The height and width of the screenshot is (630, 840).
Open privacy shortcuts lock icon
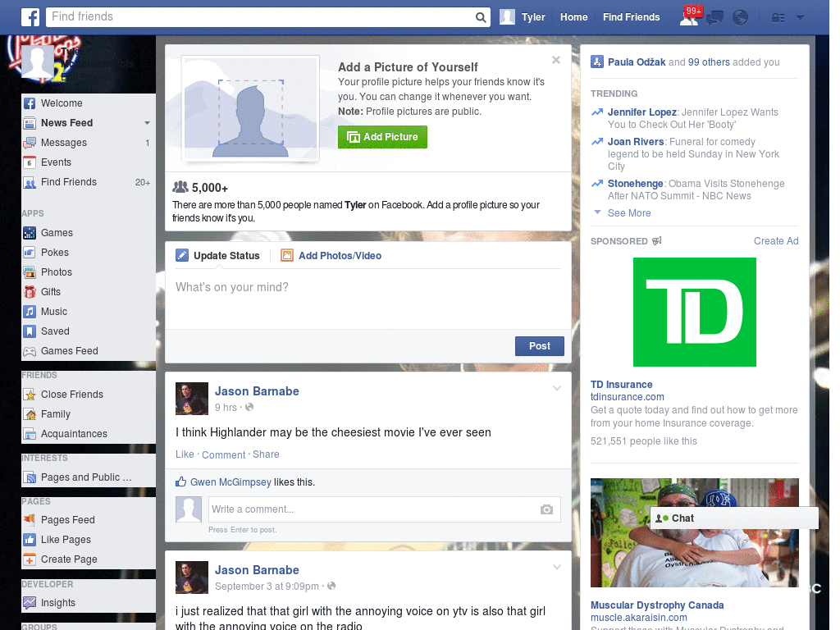pos(778,18)
